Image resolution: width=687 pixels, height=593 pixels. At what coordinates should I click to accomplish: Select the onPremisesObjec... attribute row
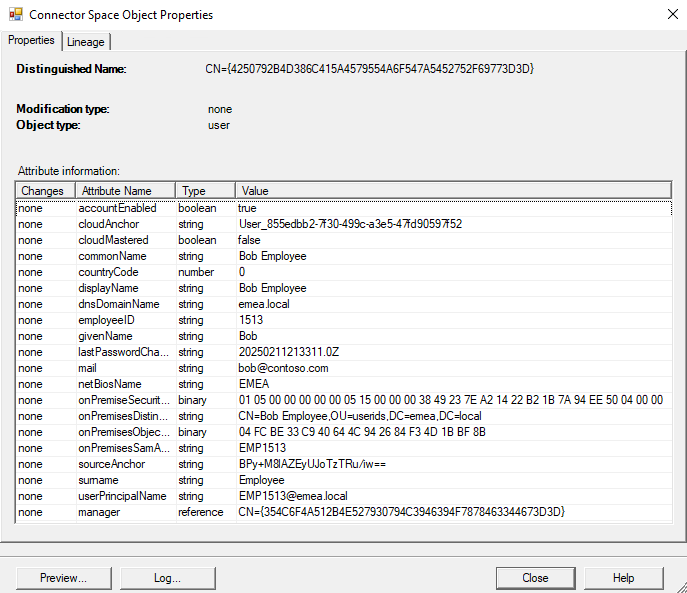pos(344,432)
